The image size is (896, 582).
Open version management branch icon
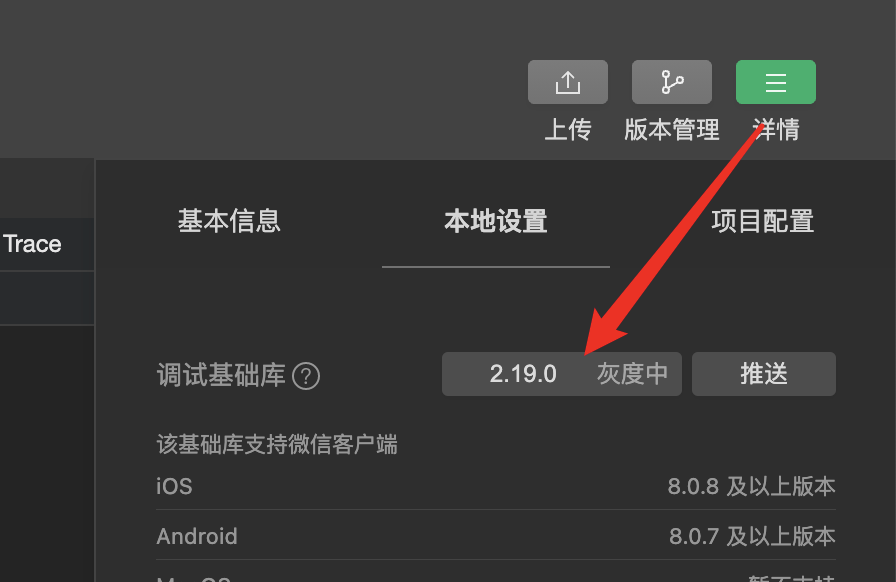(x=671, y=82)
